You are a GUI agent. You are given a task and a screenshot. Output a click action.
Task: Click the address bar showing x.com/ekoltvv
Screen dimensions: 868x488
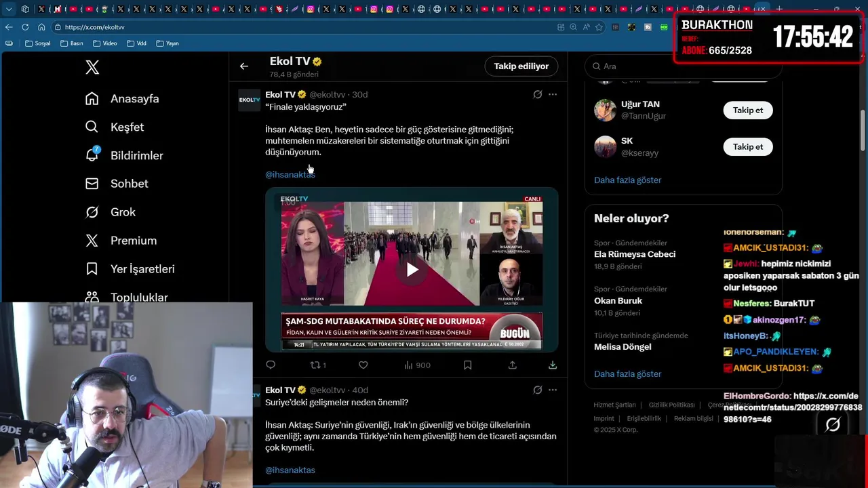(x=305, y=27)
